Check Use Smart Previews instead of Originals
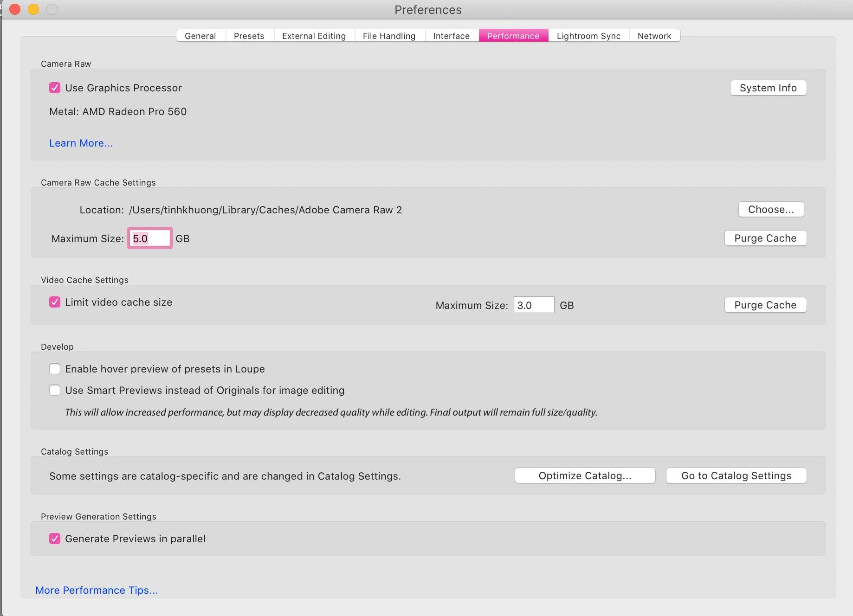 (55, 390)
